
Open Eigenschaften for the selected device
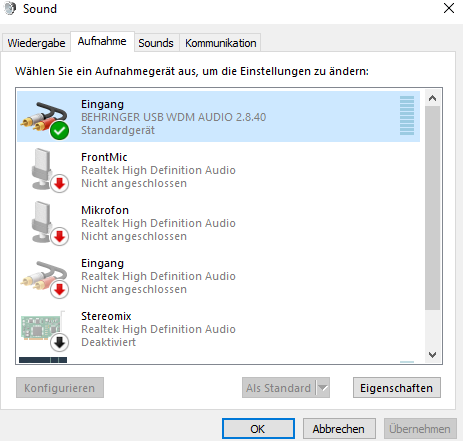[x=397, y=388]
